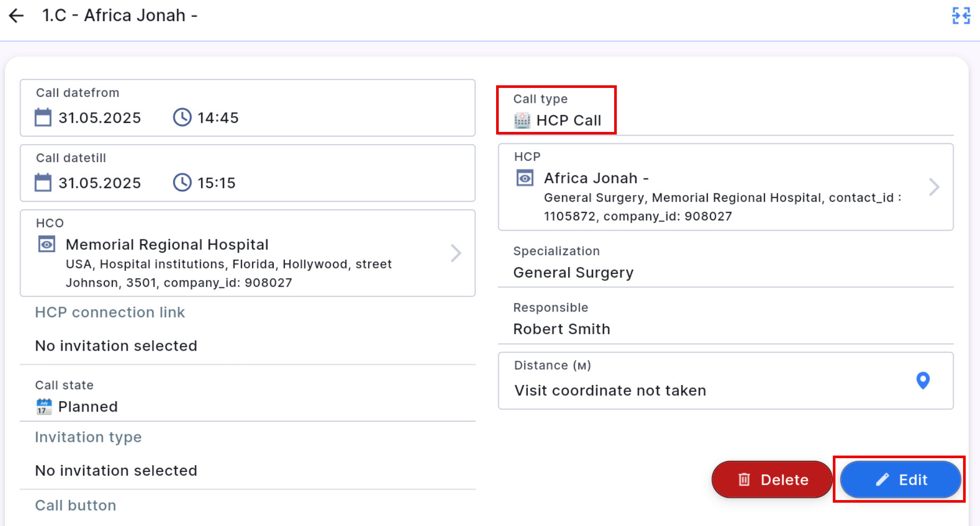Click the hospital icon next to HCP Call

[522, 120]
